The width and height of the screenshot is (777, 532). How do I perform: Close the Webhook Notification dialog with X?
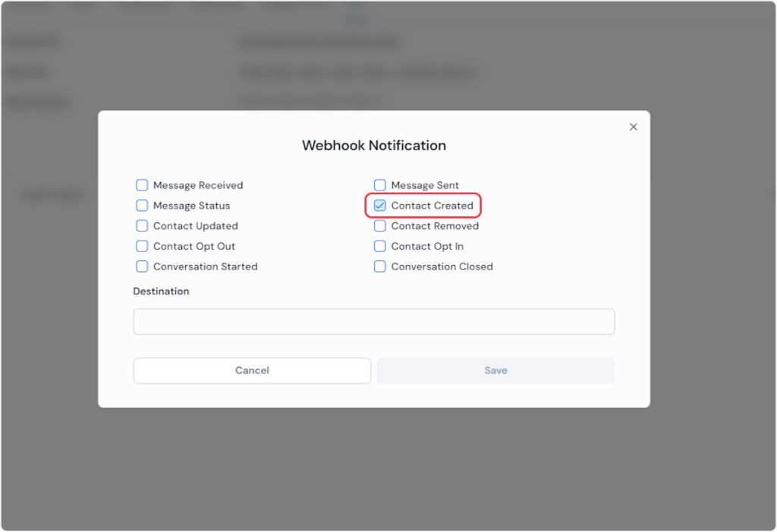pyautogui.click(x=634, y=127)
